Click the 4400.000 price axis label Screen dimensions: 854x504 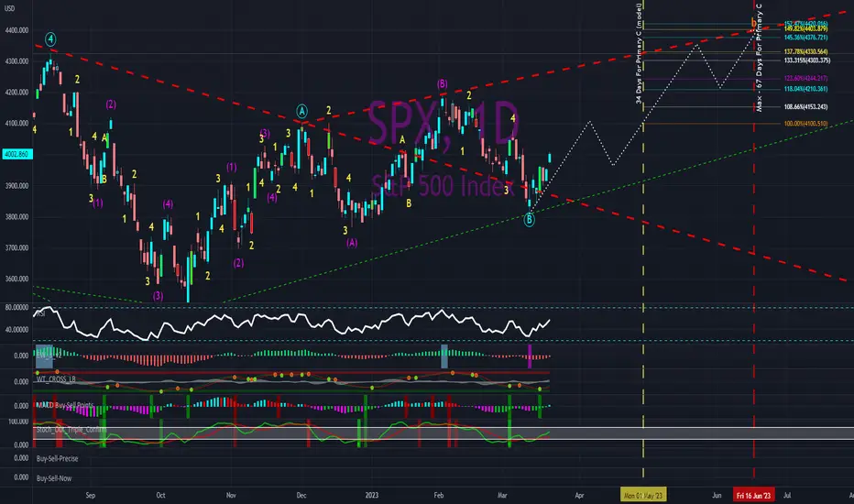[16, 30]
